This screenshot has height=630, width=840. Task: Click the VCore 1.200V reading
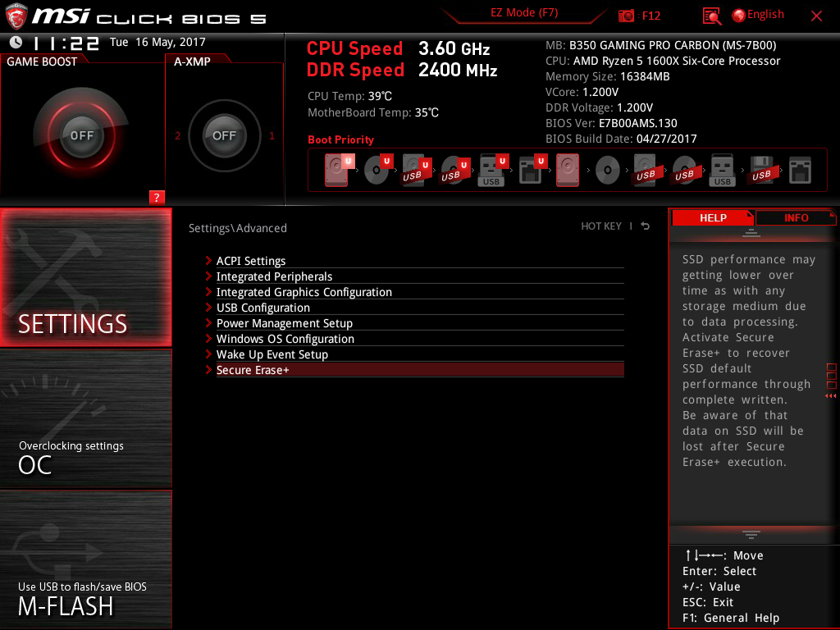[x=582, y=92]
